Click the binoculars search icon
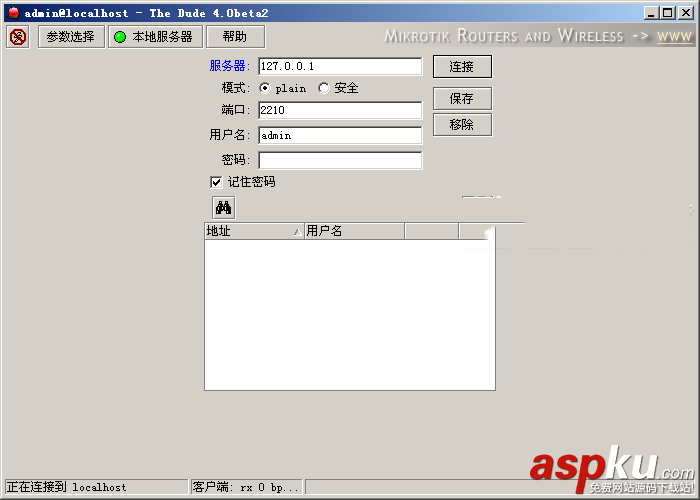 click(224, 208)
